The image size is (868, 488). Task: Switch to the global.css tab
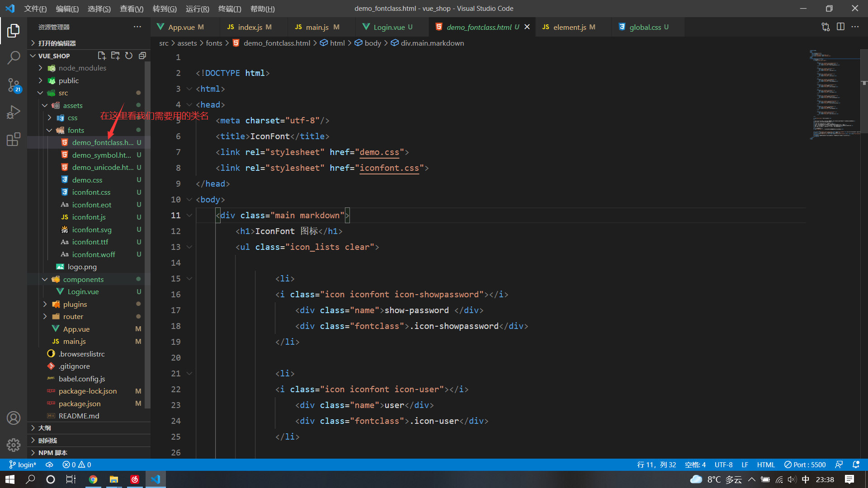[647, 27]
